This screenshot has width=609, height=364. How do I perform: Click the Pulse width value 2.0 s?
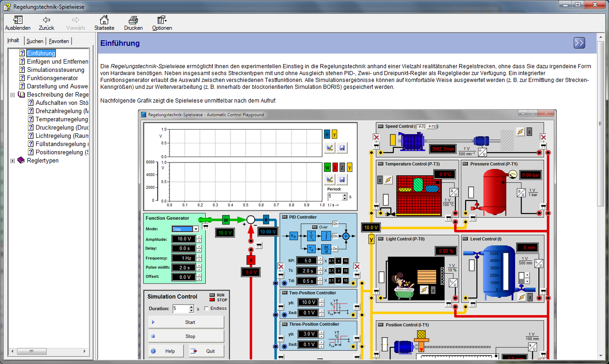(x=184, y=267)
